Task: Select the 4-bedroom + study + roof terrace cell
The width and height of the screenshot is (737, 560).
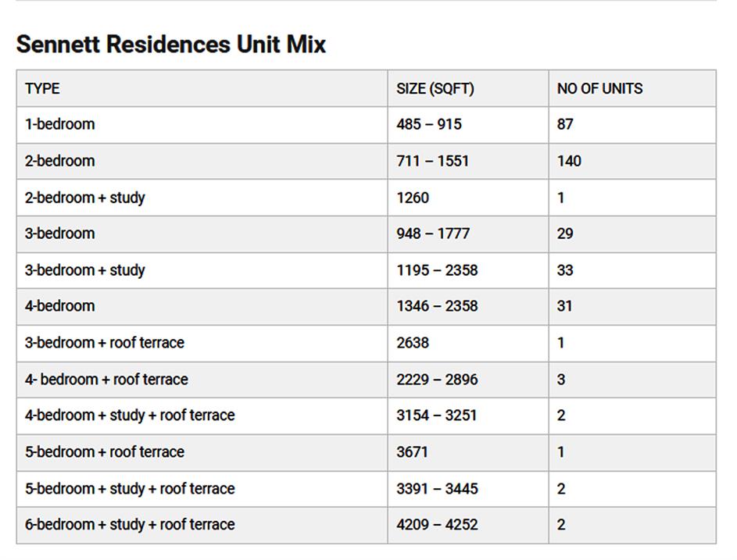Action: [x=129, y=416]
